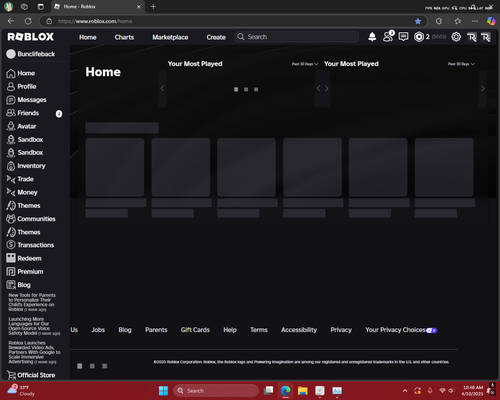Image resolution: width=500 pixels, height=400 pixels.
Task: Open the Terms footer link
Action: (259, 330)
